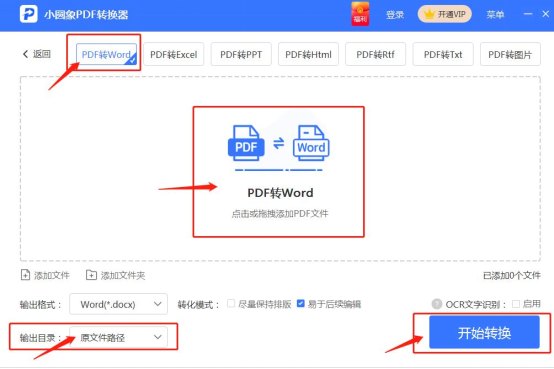This screenshot has height=369, width=554.
Task: Click 点击或拖拽添加PDF文件 hint text
Action: (280, 213)
